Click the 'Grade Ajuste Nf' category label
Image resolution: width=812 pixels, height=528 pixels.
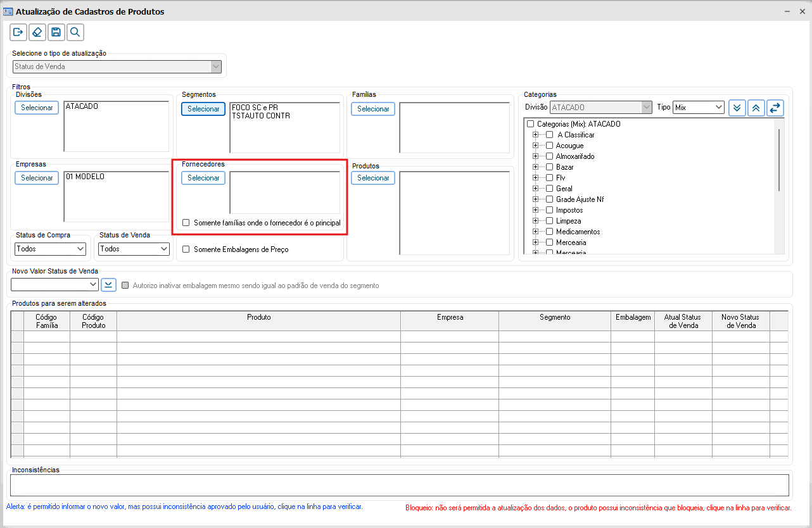coord(580,199)
